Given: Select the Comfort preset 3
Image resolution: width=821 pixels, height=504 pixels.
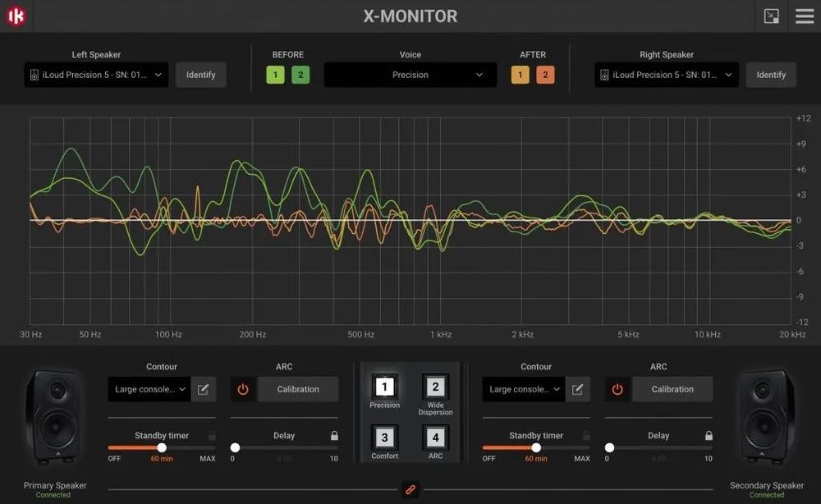Looking at the screenshot, I should [384, 438].
